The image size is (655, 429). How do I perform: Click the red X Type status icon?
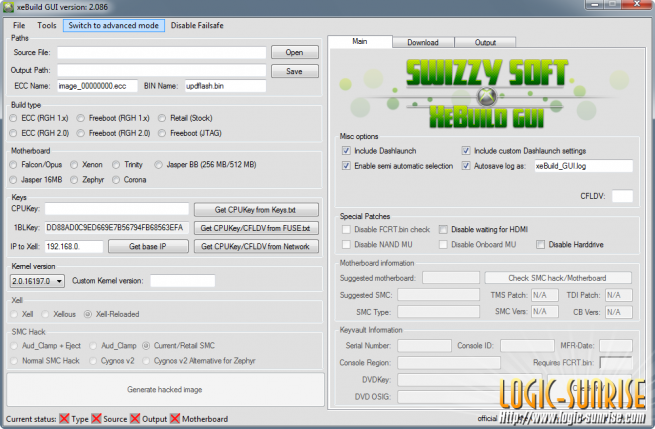66,418
